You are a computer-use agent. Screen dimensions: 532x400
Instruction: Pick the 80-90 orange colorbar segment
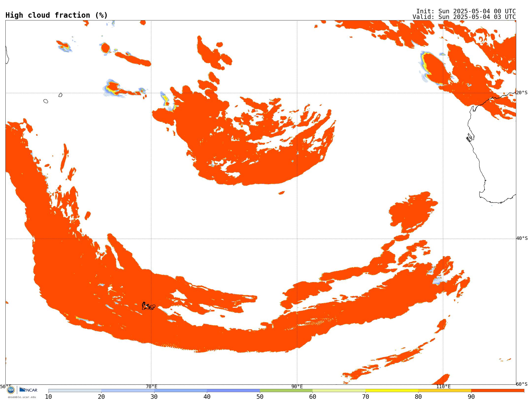(445, 391)
